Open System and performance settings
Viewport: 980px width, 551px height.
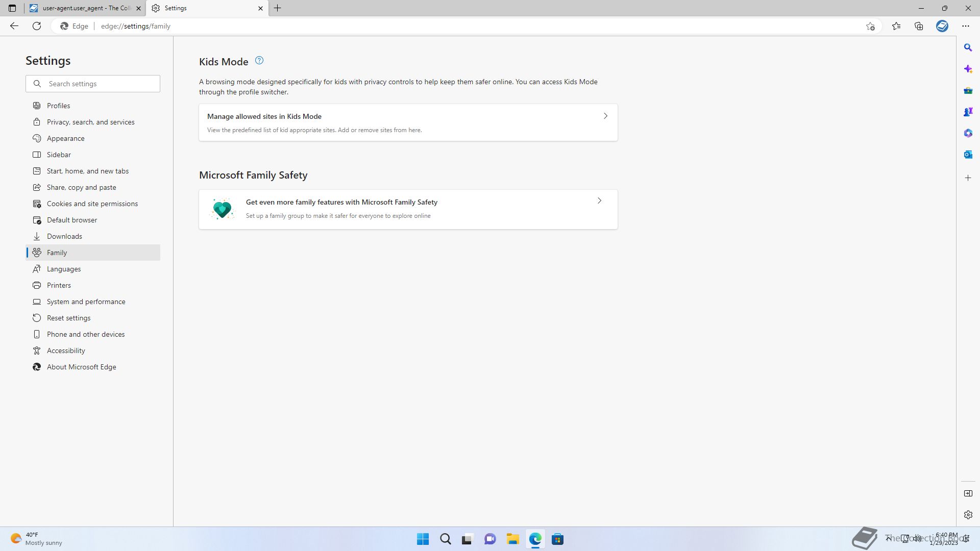(x=93, y=302)
